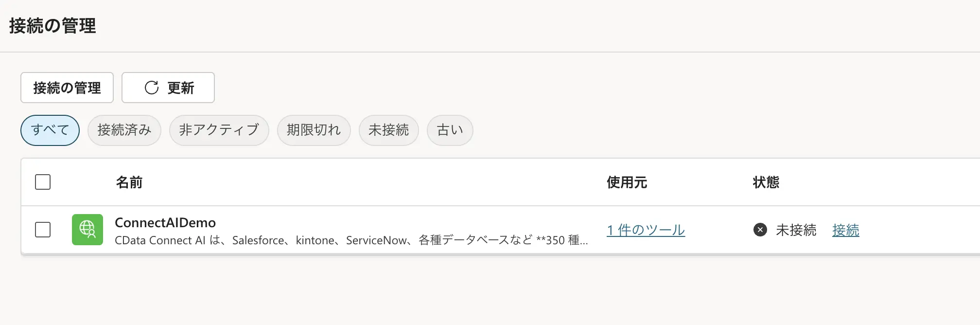Click the 接続の管理 button
The width and height of the screenshot is (980, 325).
[67, 88]
